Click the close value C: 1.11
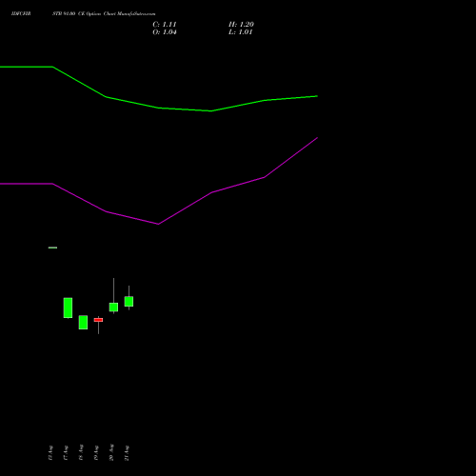This screenshot has height=476, width=476. tap(165, 25)
